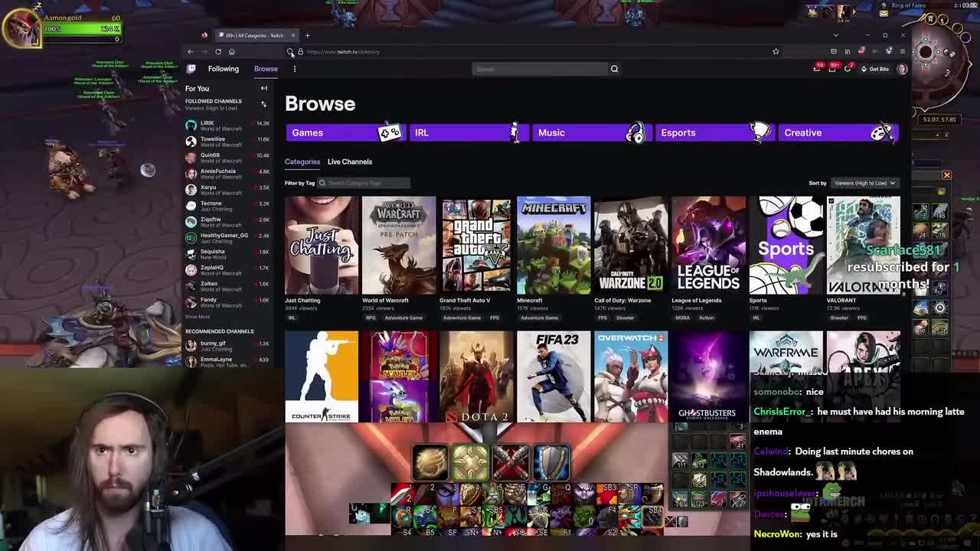Collapse the For You sidebar
The image size is (980, 551).
pos(263,88)
